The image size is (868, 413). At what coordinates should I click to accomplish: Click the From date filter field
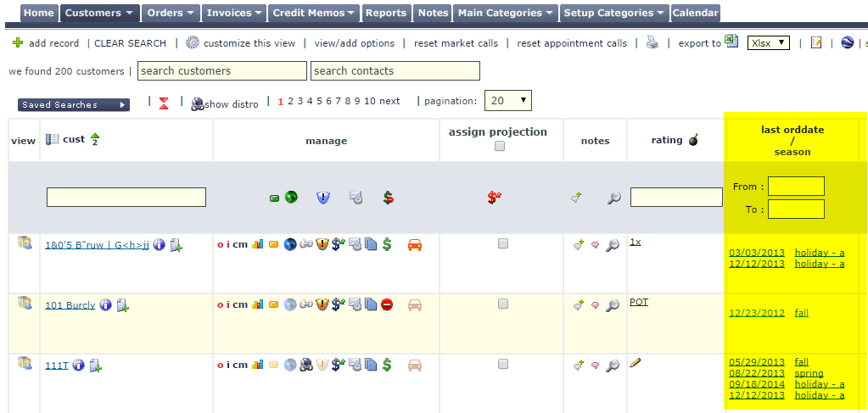click(x=796, y=186)
